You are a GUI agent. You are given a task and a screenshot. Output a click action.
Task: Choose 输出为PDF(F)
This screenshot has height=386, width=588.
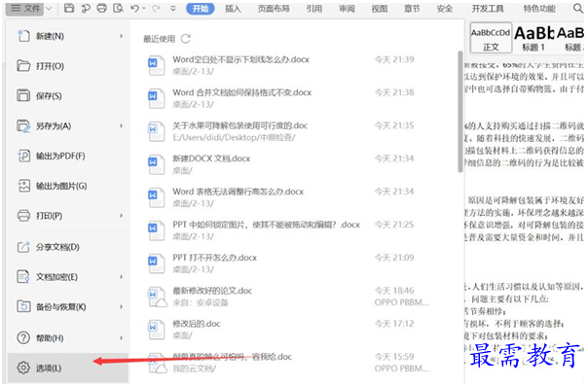point(68,156)
